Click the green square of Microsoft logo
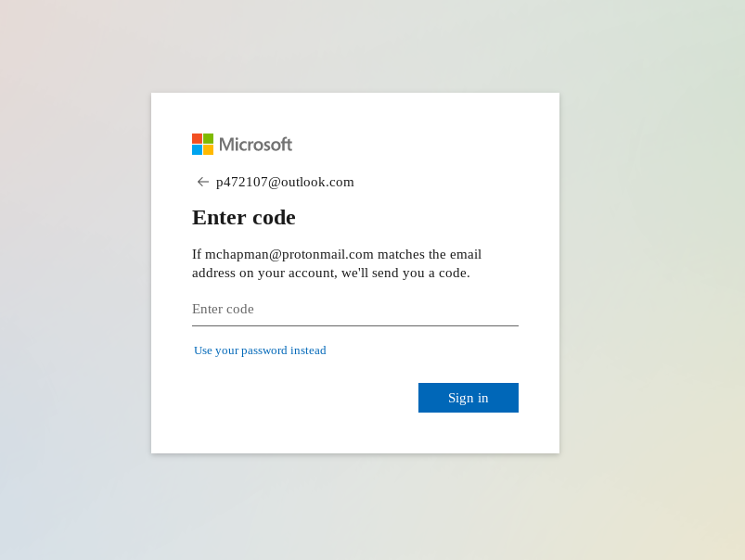The height and width of the screenshot is (560, 745). point(208,139)
